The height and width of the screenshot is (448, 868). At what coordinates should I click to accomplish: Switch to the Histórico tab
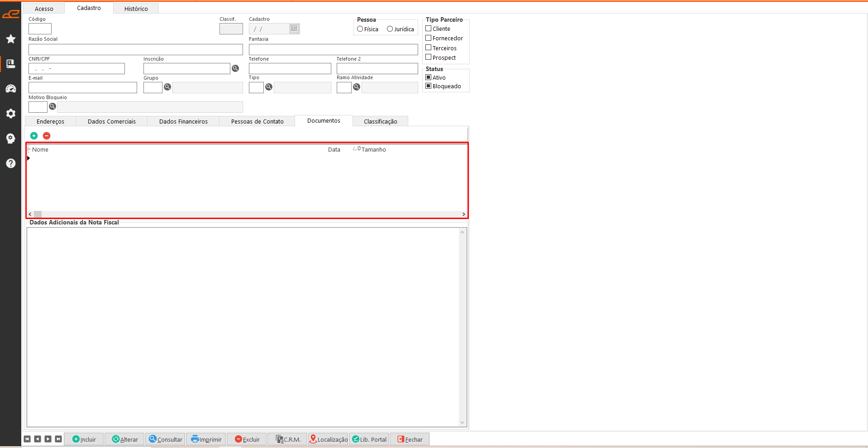click(x=136, y=9)
